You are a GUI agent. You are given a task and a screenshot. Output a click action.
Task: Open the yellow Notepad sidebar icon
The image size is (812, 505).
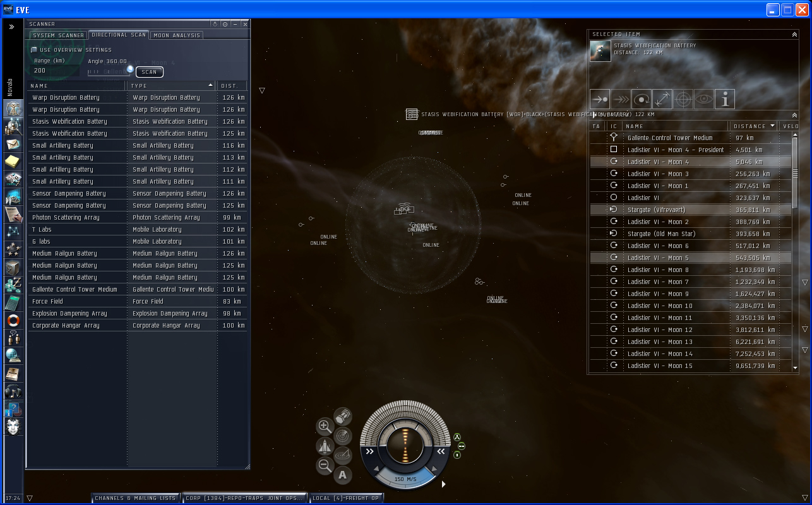tap(13, 161)
